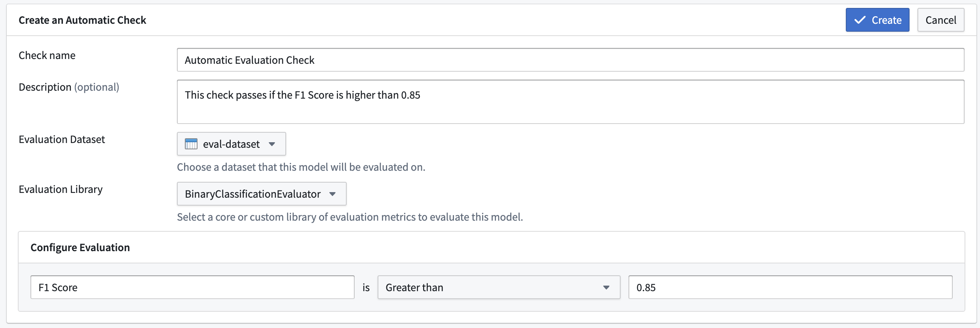The height and width of the screenshot is (328, 980).
Task: Click the 0.85 threshold value field
Action: pos(790,287)
